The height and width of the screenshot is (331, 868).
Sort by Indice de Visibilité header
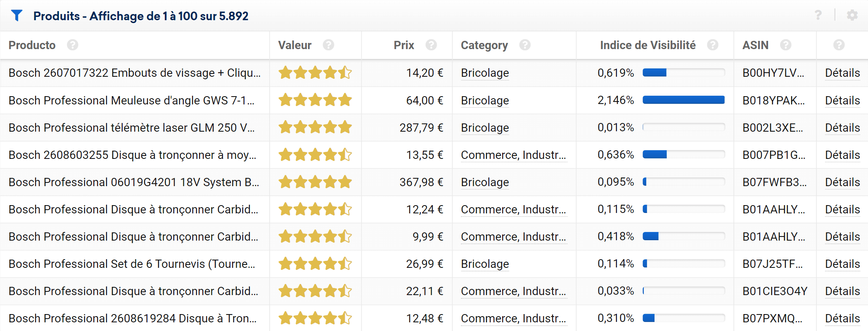pos(648,45)
